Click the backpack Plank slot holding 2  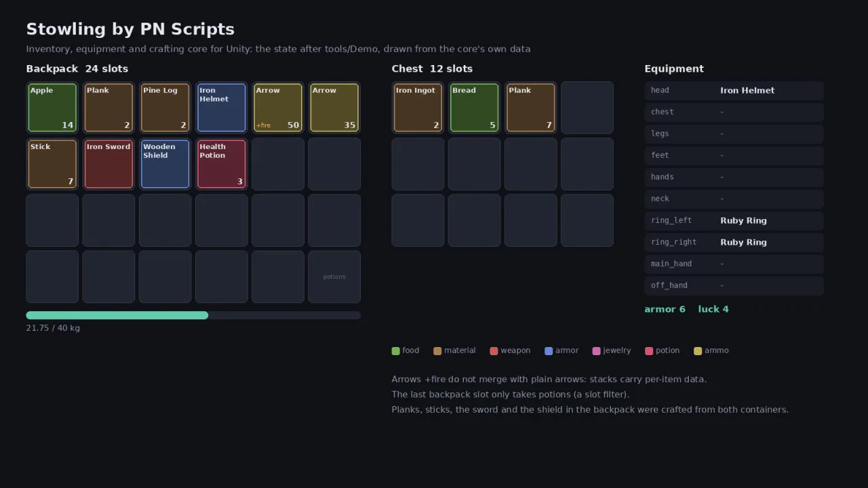click(x=108, y=108)
